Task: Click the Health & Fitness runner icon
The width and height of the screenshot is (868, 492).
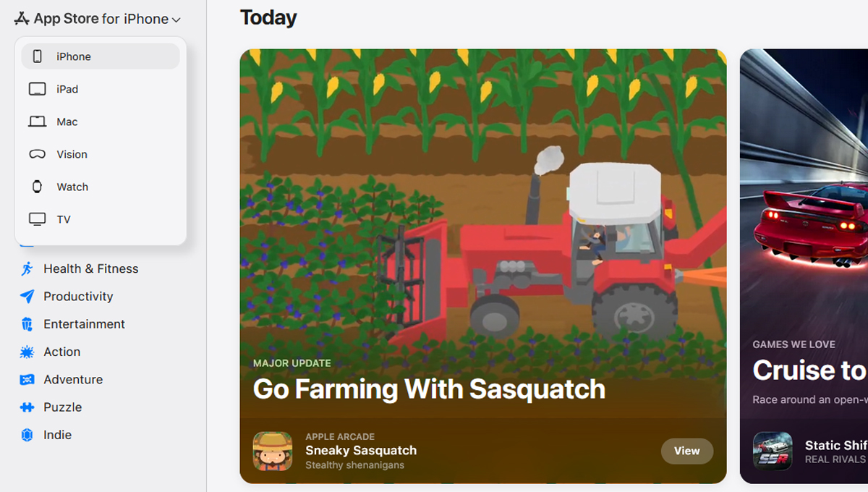Action: click(x=27, y=269)
